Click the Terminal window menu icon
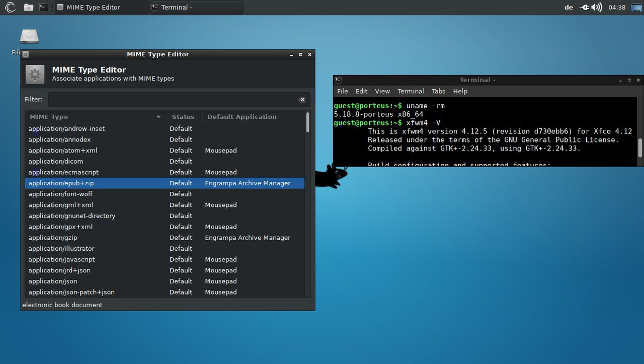This screenshot has height=364, width=644. (x=338, y=80)
